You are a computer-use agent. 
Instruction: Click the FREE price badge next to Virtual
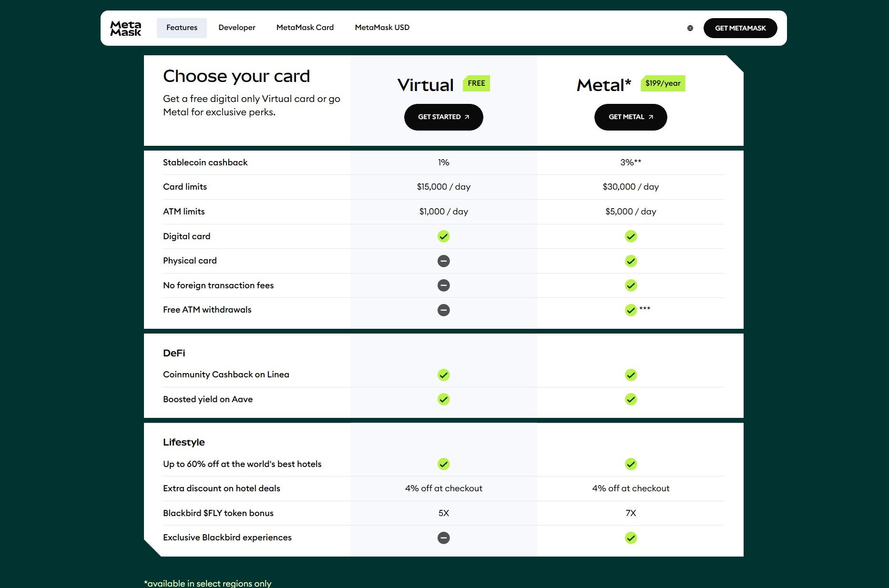tap(476, 83)
